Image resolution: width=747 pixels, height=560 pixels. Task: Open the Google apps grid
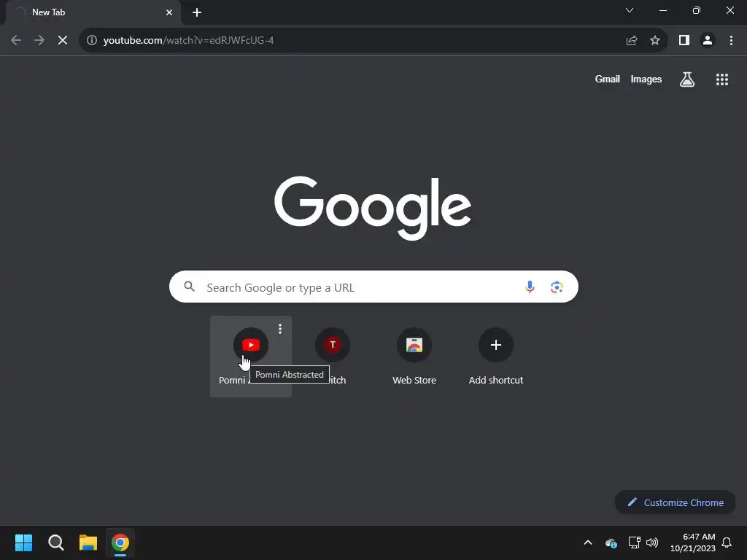click(722, 79)
